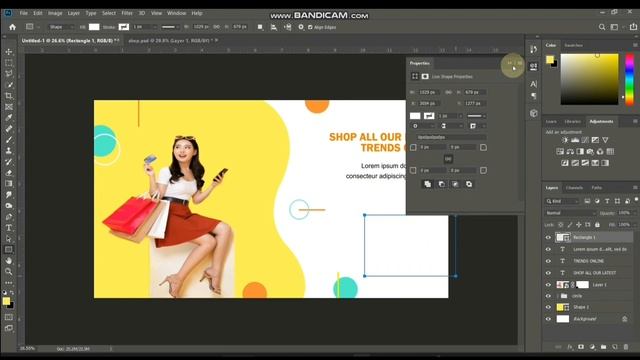Open the Filter menu

pyautogui.click(x=127, y=13)
